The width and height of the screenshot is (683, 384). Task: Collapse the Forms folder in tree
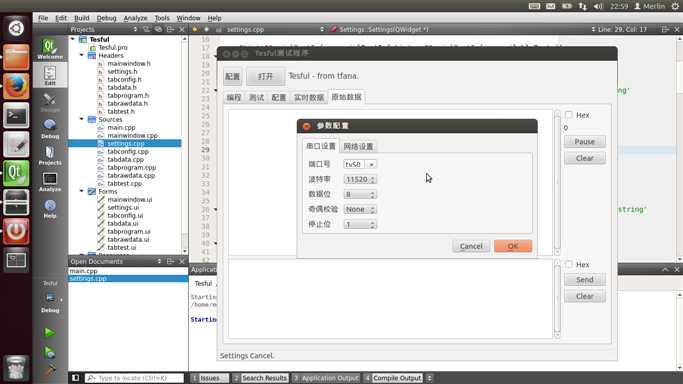click(81, 191)
